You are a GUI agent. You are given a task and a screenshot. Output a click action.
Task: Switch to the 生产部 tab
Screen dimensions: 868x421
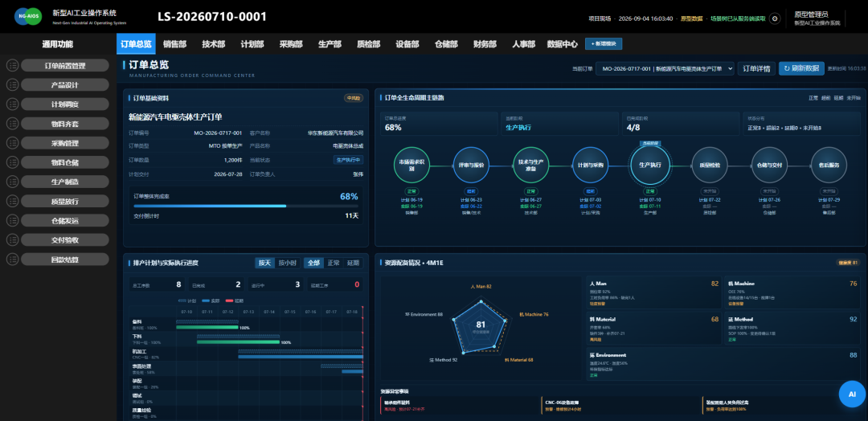[x=330, y=44]
